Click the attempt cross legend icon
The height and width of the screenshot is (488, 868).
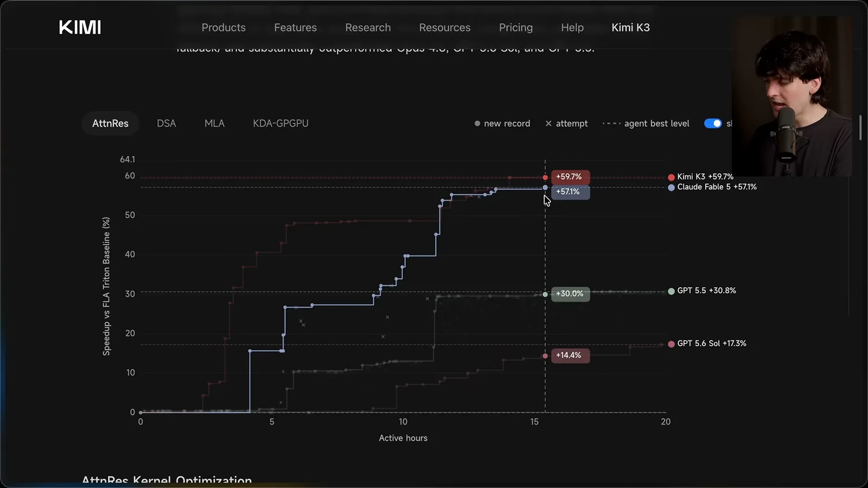pos(548,124)
